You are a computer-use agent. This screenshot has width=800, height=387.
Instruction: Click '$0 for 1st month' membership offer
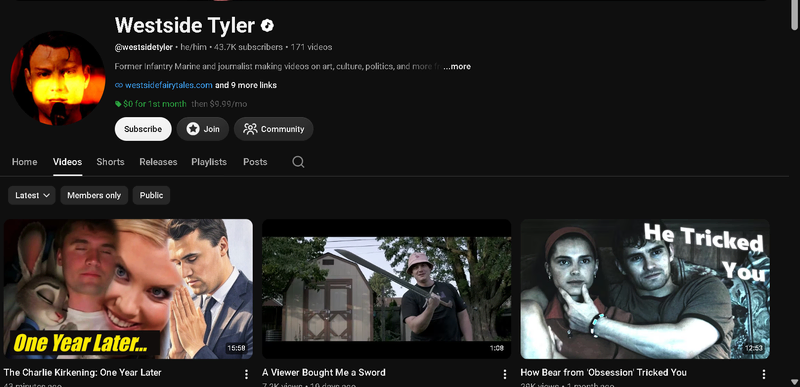155,104
